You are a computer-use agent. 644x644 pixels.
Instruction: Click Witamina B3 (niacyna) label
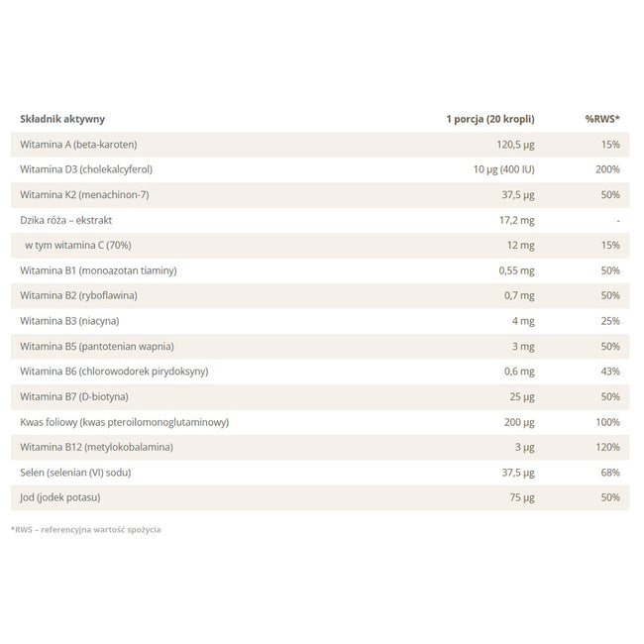click(69, 321)
